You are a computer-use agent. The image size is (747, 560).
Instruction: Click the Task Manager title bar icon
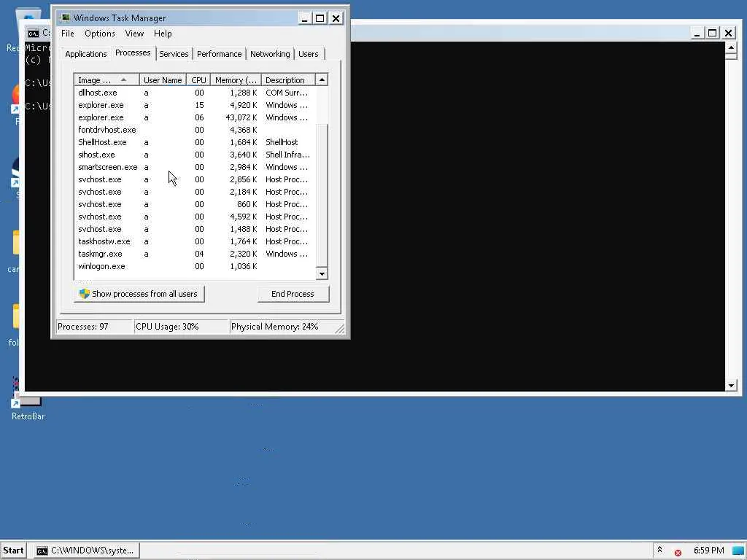(64, 18)
